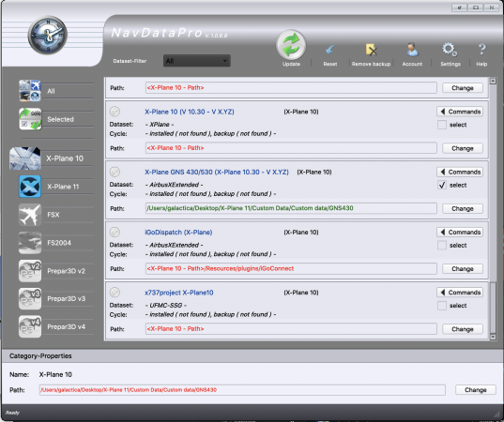The height and width of the screenshot is (422, 504).
Task: Click the x737project path input field
Action: pyautogui.click(x=291, y=328)
